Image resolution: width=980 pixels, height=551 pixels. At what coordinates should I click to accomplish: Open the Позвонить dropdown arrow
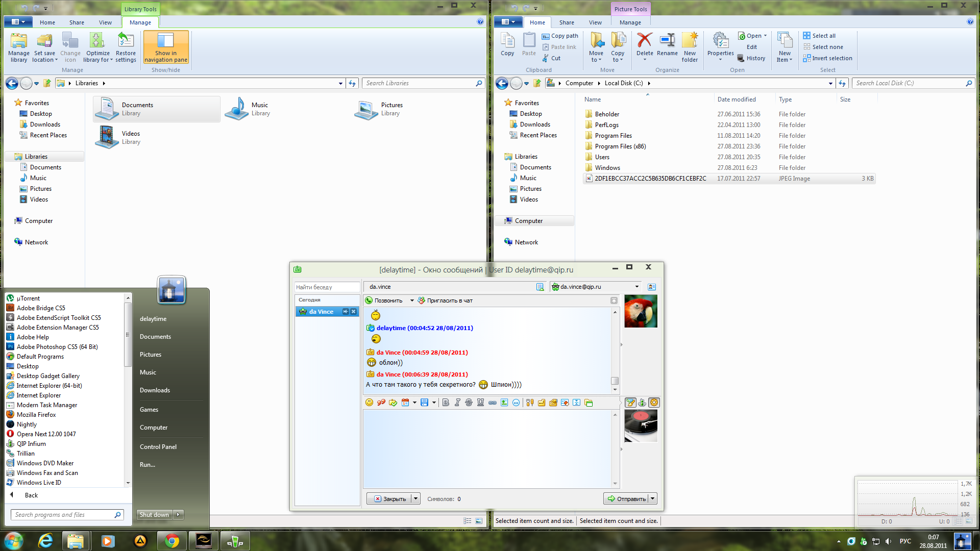tap(412, 300)
